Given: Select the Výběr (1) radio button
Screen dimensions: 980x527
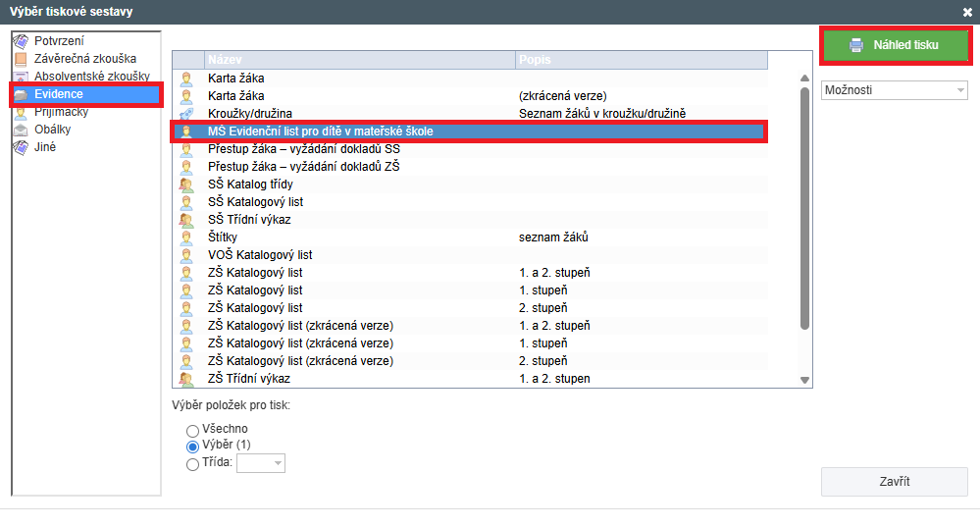Looking at the screenshot, I should point(192,447).
